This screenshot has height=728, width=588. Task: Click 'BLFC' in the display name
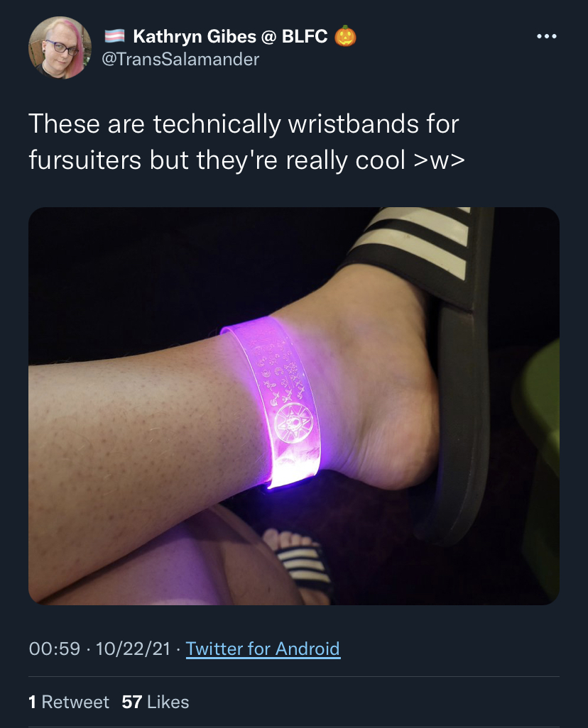coord(305,36)
